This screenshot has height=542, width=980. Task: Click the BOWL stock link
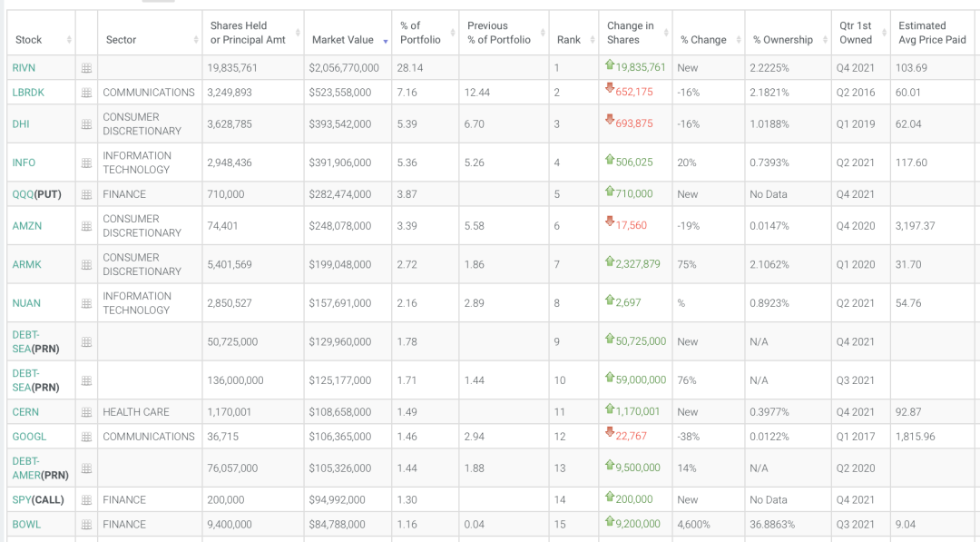coord(26,525)
